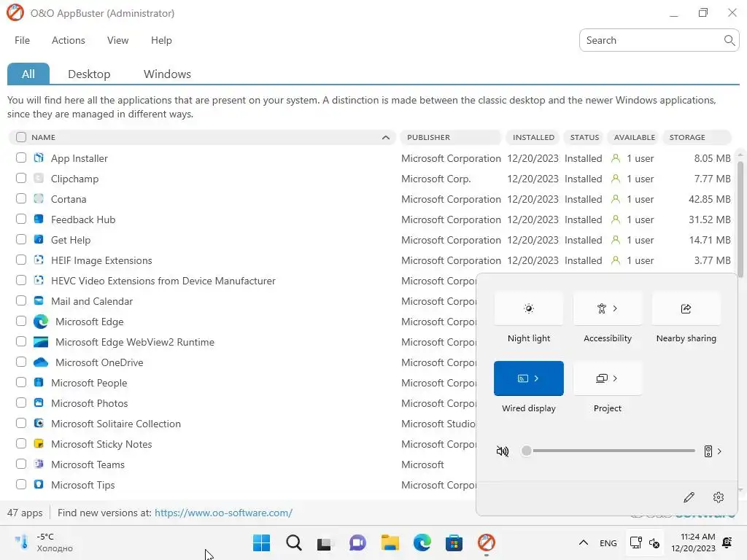Click the Get Help app icon

(x=39, y=239)
